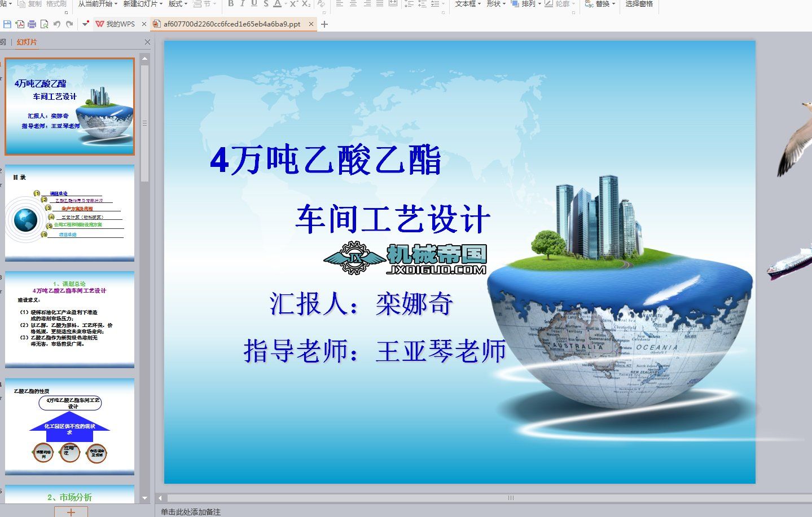Apply subscript formatting

(306, 3)
